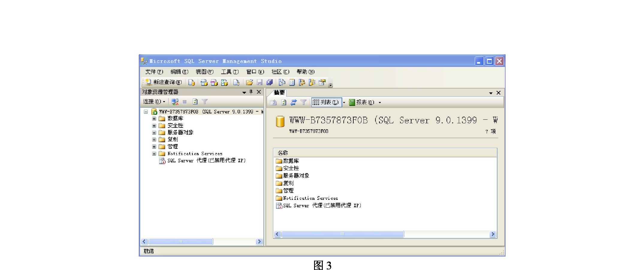Open the 窗口(W) menu
Screen dimensions: 644x270
click(255, 72)
